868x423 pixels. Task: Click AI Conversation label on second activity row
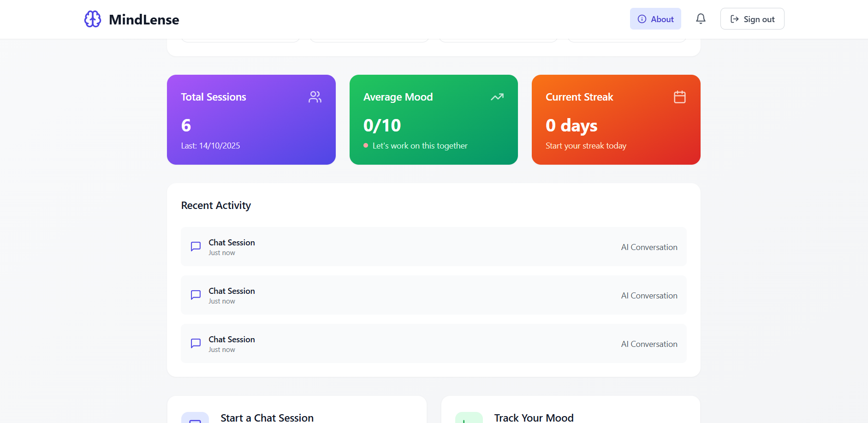pyautogui.click(x=649, y=296)
